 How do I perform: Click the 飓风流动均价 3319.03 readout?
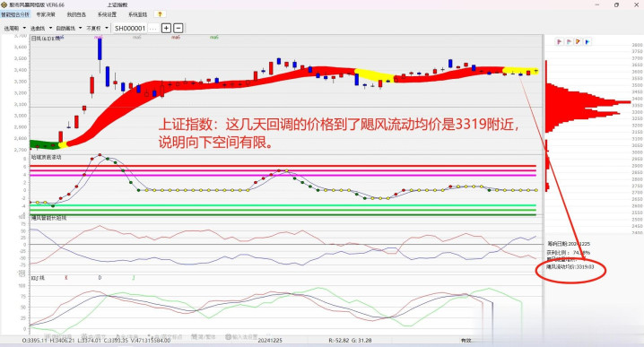tap(570, 267)
